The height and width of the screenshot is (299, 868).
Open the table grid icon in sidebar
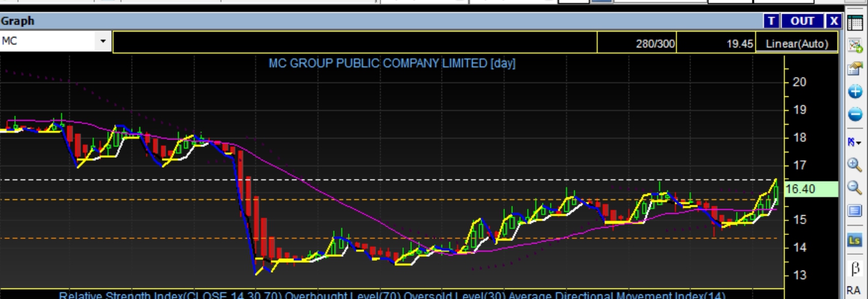click(x=855, y=22)
